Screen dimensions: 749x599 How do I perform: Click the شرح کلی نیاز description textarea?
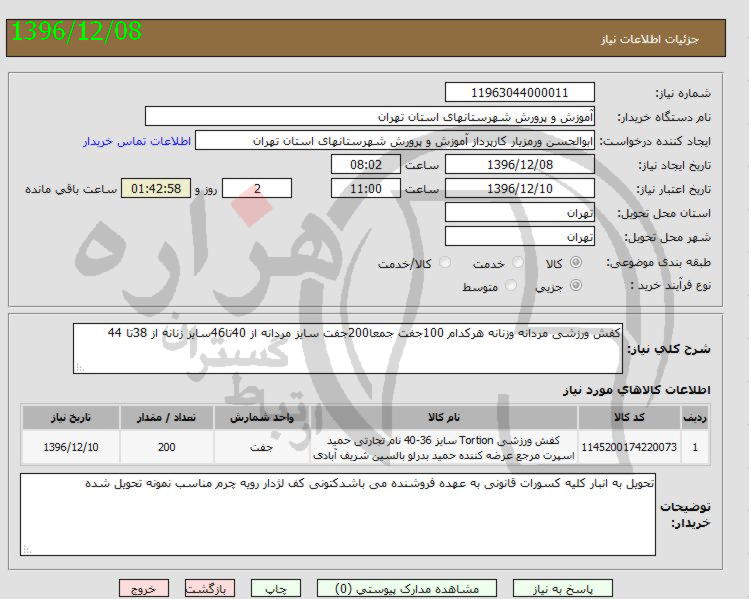click(348, 348)
